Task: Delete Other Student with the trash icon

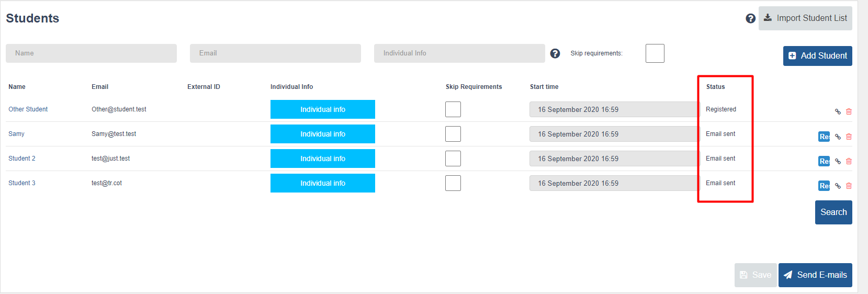Action: [x=849, y=111]
